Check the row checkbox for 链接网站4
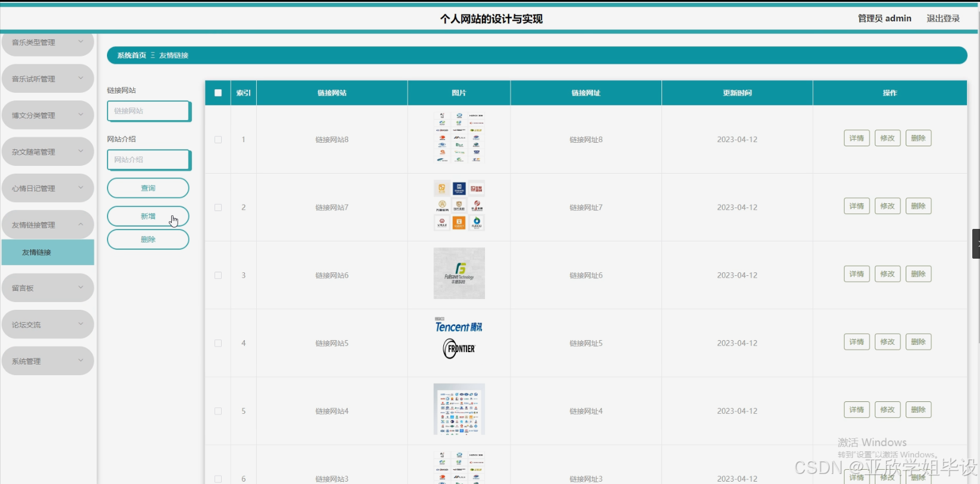Screen dimensions: 980x484 [x=218, y=411]
